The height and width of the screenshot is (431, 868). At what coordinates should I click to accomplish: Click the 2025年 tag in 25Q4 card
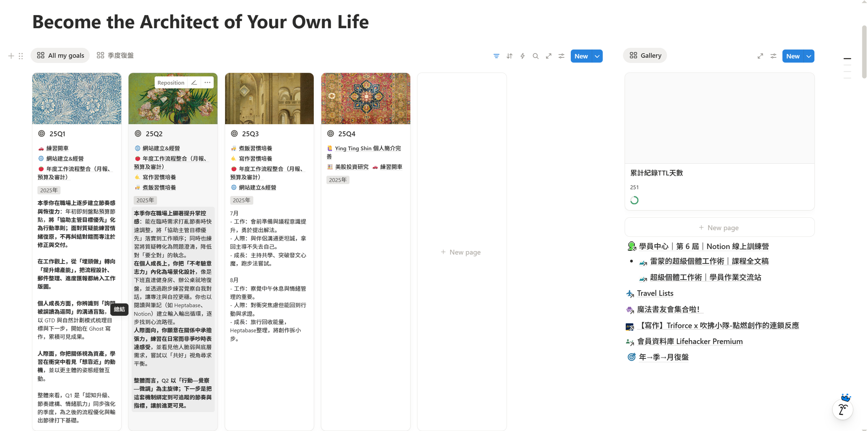(x=338, y=180)
